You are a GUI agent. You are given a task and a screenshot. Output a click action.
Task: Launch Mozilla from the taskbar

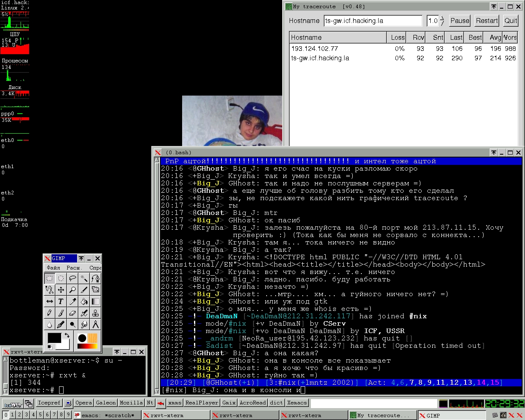point(131,403)
